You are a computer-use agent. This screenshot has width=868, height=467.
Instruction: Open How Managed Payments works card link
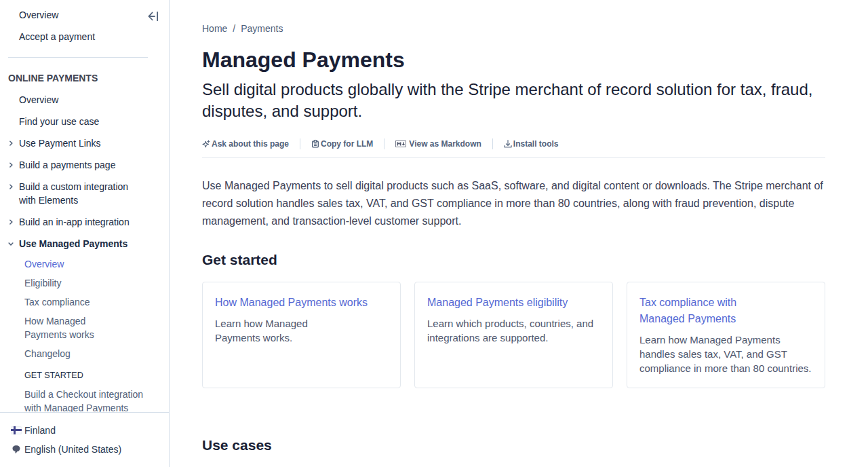click(291, 302)
